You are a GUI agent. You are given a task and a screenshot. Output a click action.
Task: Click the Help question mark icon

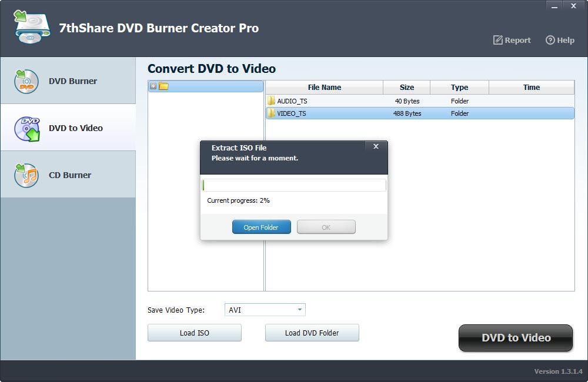550,40
